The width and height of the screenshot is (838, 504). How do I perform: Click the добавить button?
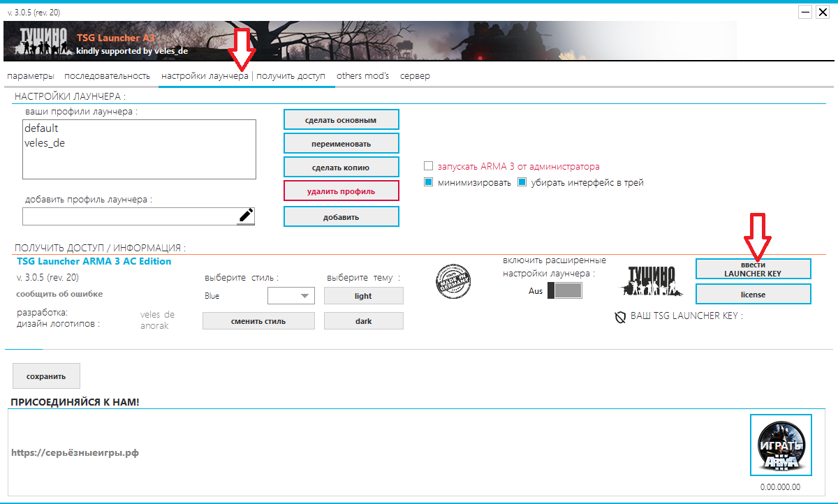[x=341, y=216]
